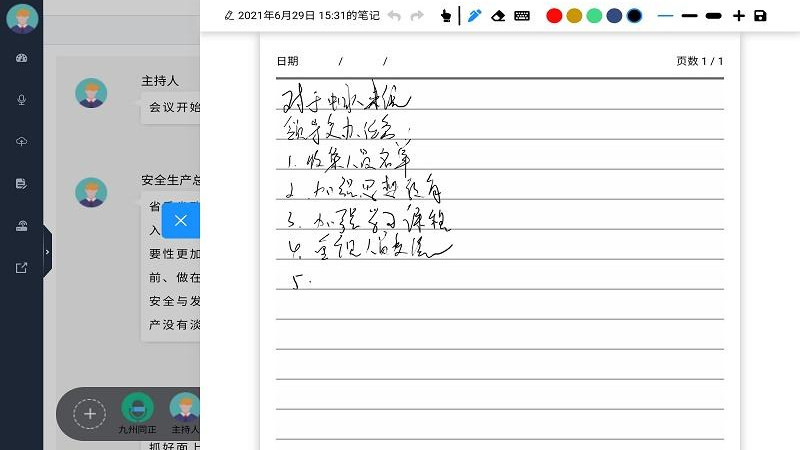
Task: Open the dashboard icon in the sidebar
Action: 21,58
